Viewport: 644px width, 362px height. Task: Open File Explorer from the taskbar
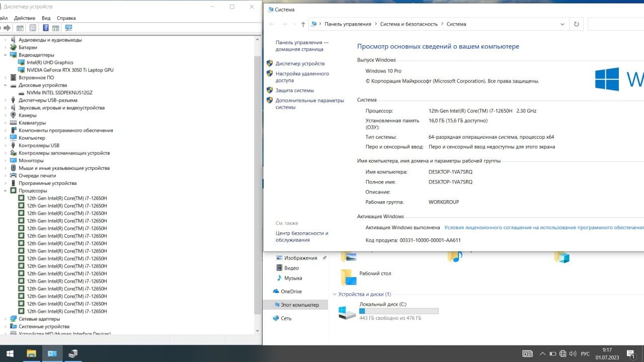31,353
